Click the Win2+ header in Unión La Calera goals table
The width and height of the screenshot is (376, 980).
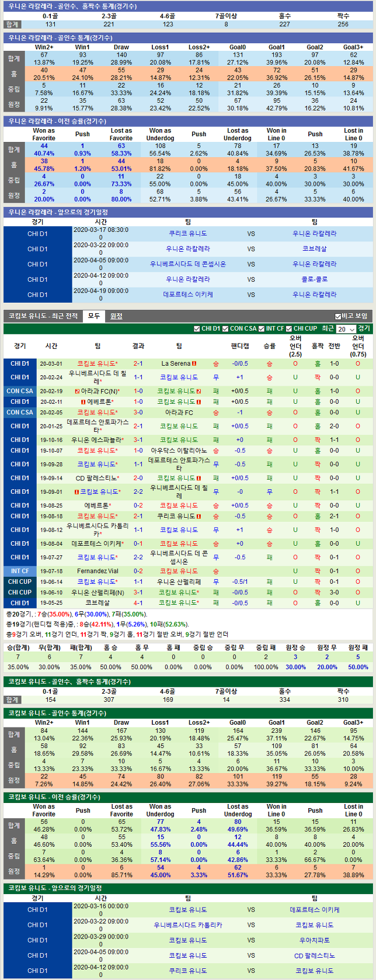pyautogui.click(x=44, y=47)
